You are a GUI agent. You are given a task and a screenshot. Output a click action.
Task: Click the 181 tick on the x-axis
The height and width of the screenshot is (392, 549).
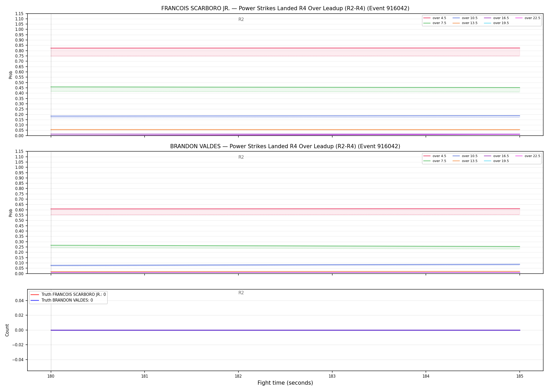(x=145, y=376)
